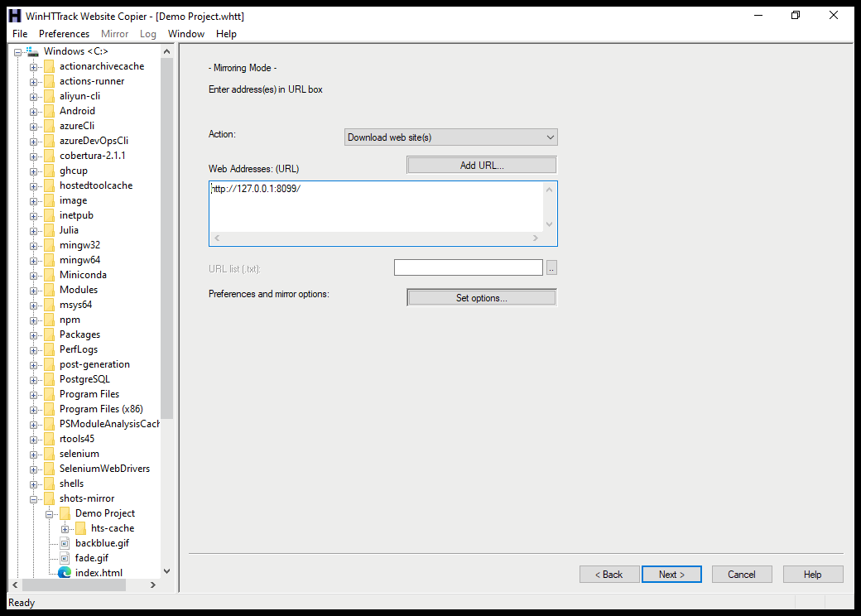Click the selenium folder icon
The image size is (861, 616).
(50, 454)
